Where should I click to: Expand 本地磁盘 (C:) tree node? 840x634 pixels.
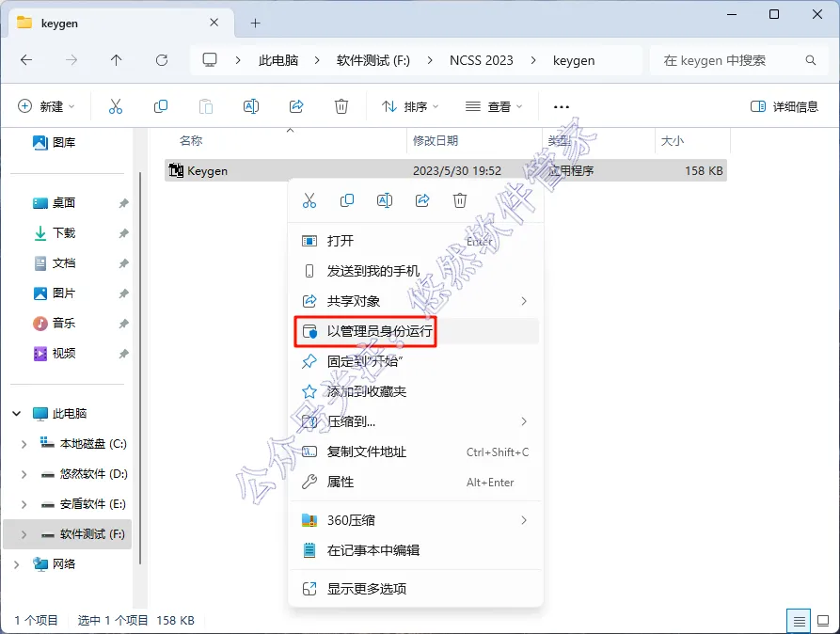point(24,444)
